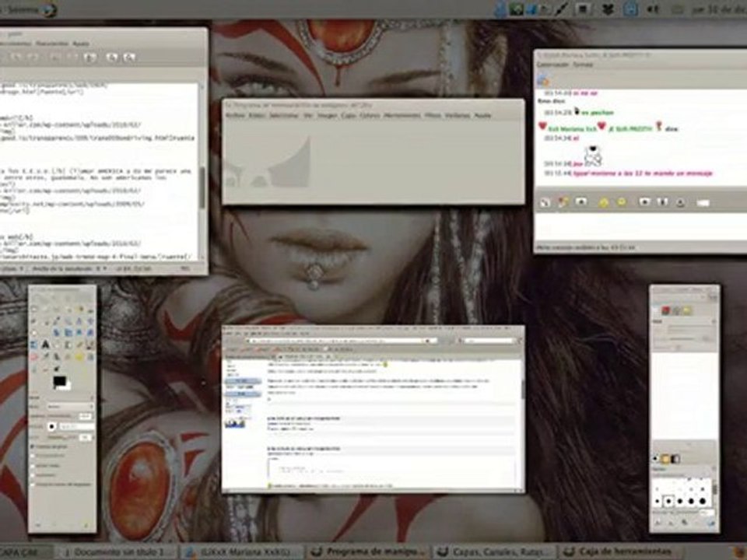The image size is (747, 560).
Task: Select the Paintbrush tool in GIMP toolbox
Action: tap(90, 345)
